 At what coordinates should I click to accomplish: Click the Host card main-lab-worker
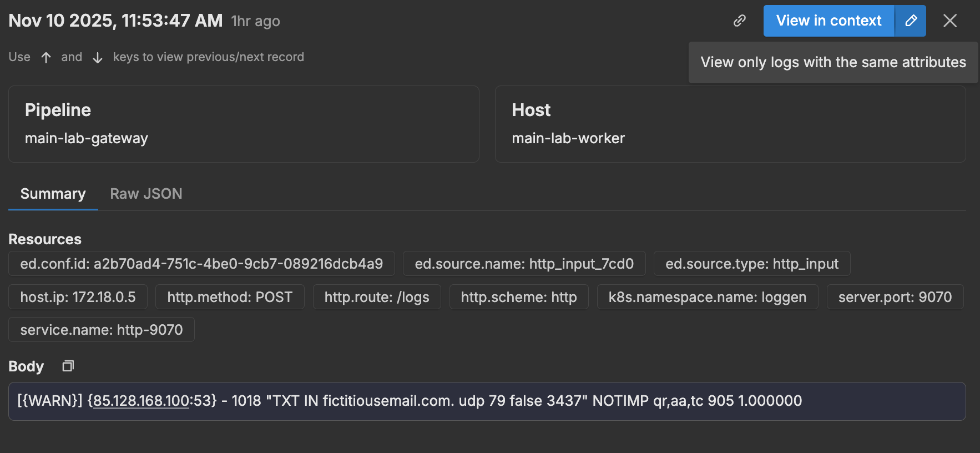[x=730, y=124]
